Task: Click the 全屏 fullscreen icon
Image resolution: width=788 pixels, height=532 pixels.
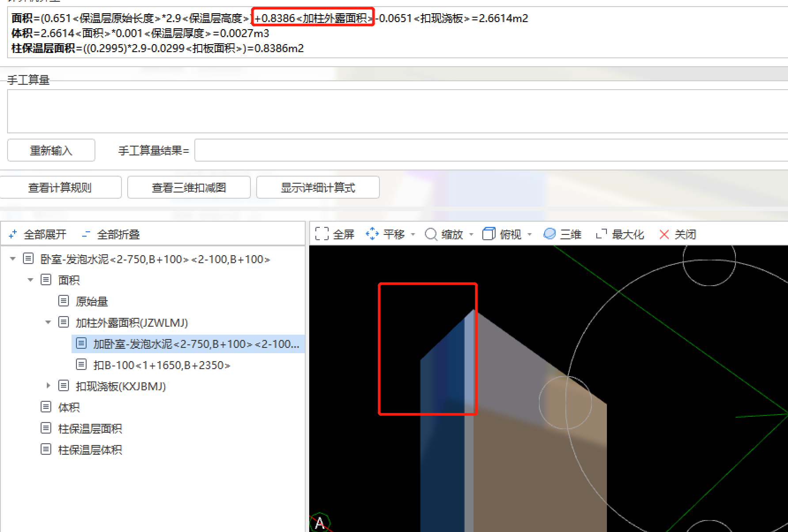Action: click(x=322, y=234)
